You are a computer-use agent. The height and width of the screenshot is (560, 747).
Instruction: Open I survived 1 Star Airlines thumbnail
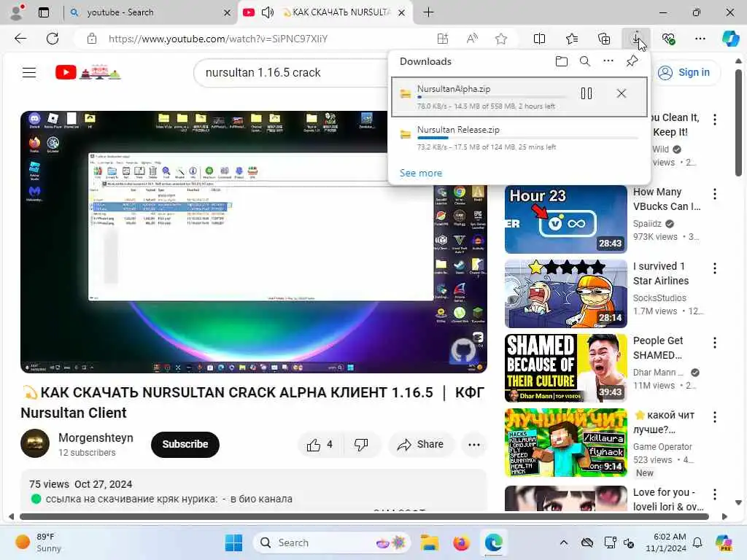(566, 294)
